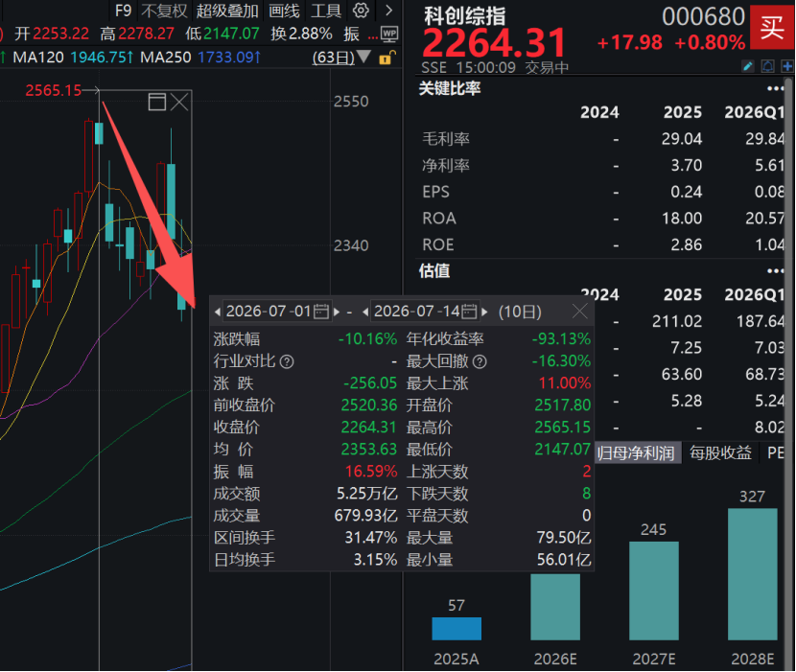Click the 2026Q1 column header in 关键比率
The width and height of the screenshot is (796, 672).
755,112
